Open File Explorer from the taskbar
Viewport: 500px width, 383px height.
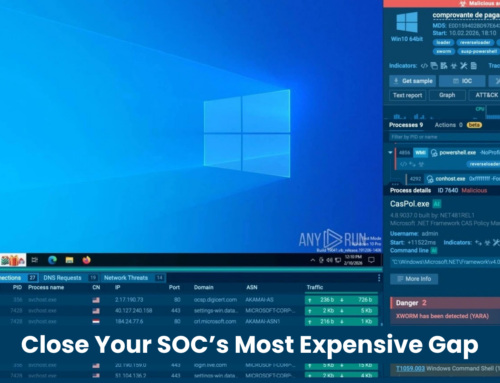(69, 260)
